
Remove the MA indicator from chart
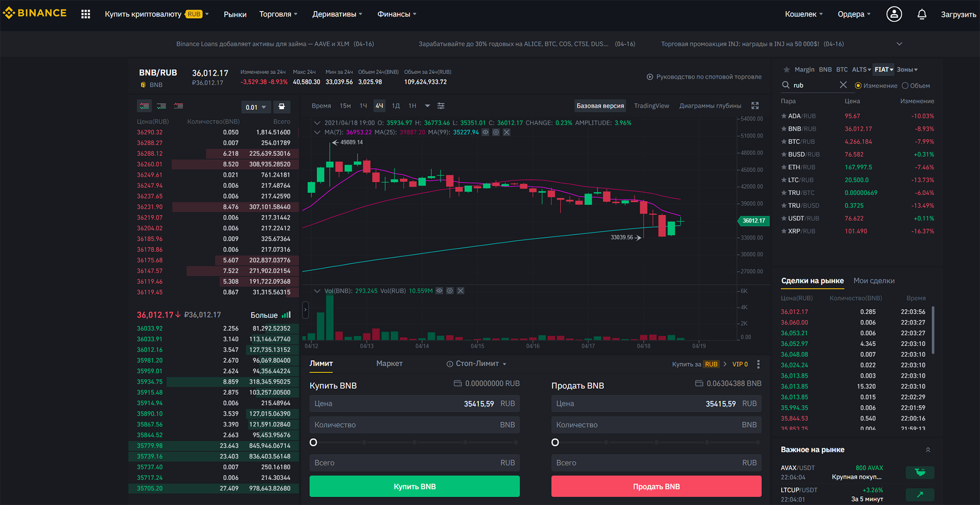[x=507, y=132]
